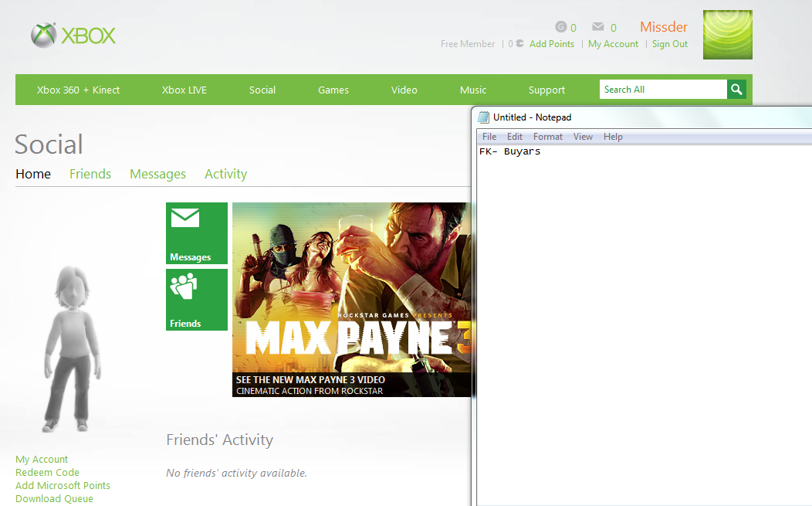Open the Social nav item
This screenshot has height=506, width=812.
262,90
